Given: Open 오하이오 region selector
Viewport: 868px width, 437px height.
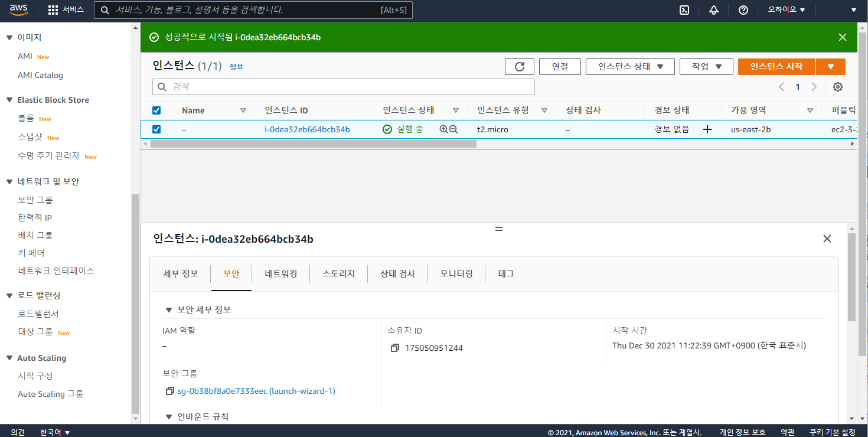Looking at the screenshot, I should (x=787, y=10).
